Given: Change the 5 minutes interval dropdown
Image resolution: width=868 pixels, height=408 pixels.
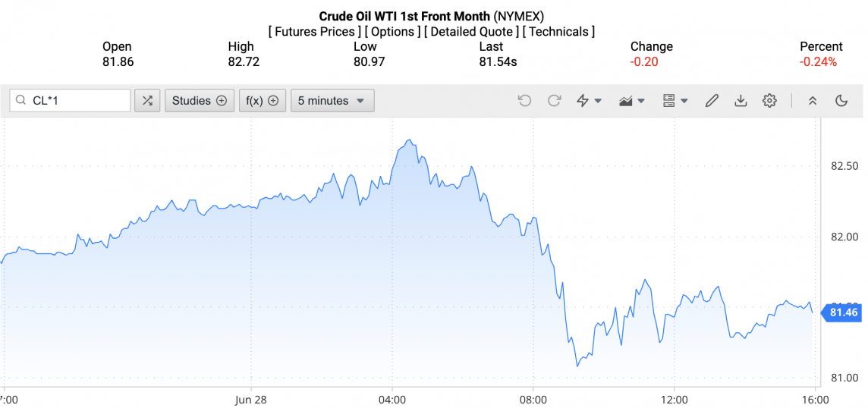Looking at the screenshot, I should coord(332,101).
